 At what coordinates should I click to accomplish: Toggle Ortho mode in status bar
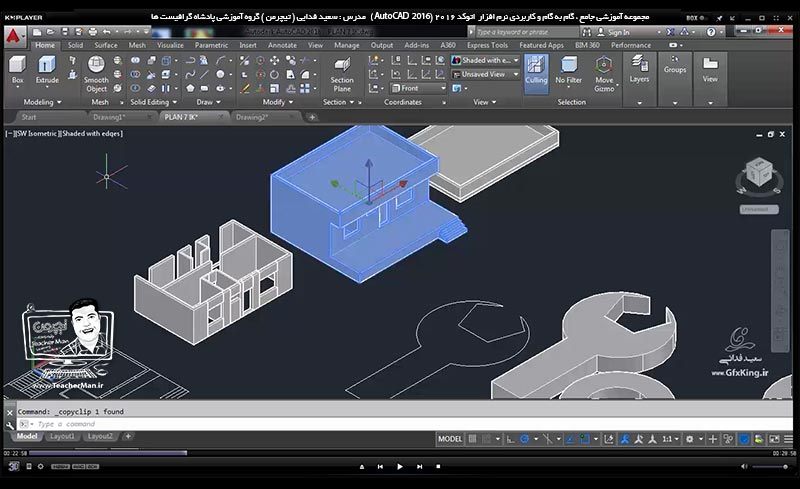(510, 439)
